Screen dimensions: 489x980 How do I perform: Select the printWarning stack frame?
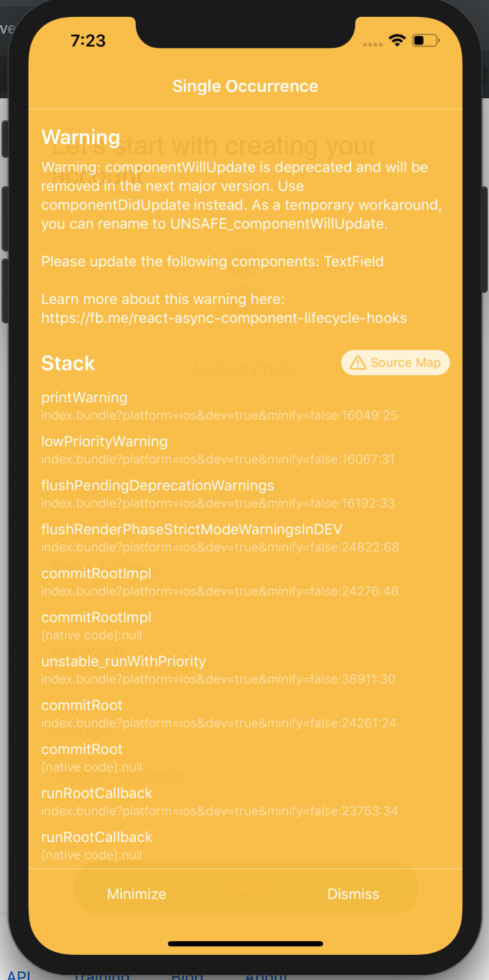click(84, 398)
